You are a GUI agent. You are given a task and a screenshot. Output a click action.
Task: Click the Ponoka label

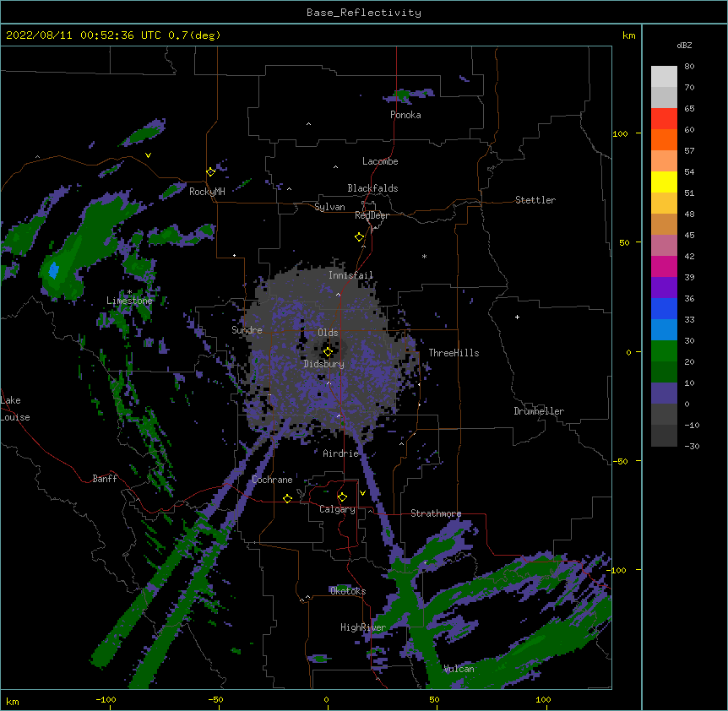click(405, 115)
